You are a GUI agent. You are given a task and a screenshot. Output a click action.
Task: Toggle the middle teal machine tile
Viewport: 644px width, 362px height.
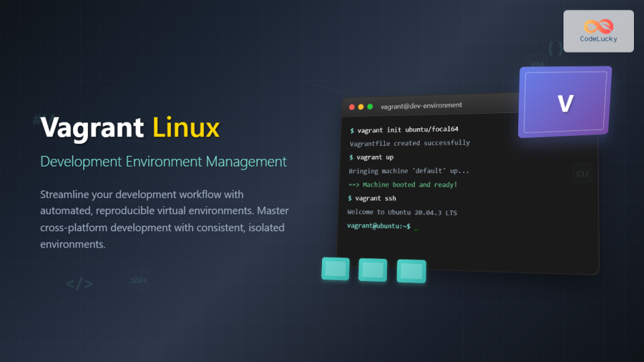pyautogui.click(x=373, y=270)
